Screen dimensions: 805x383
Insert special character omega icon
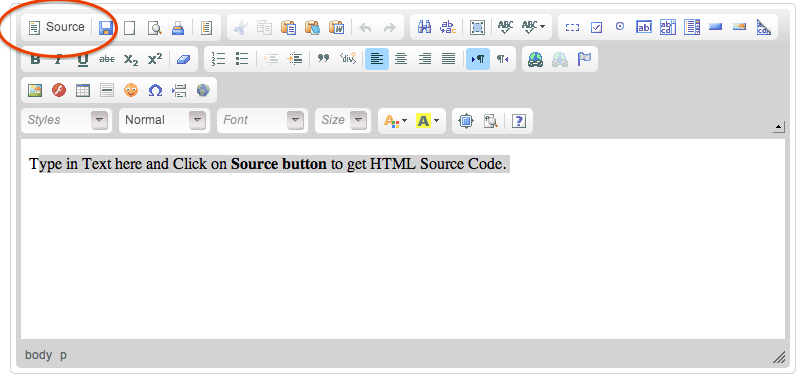[155, 91]
